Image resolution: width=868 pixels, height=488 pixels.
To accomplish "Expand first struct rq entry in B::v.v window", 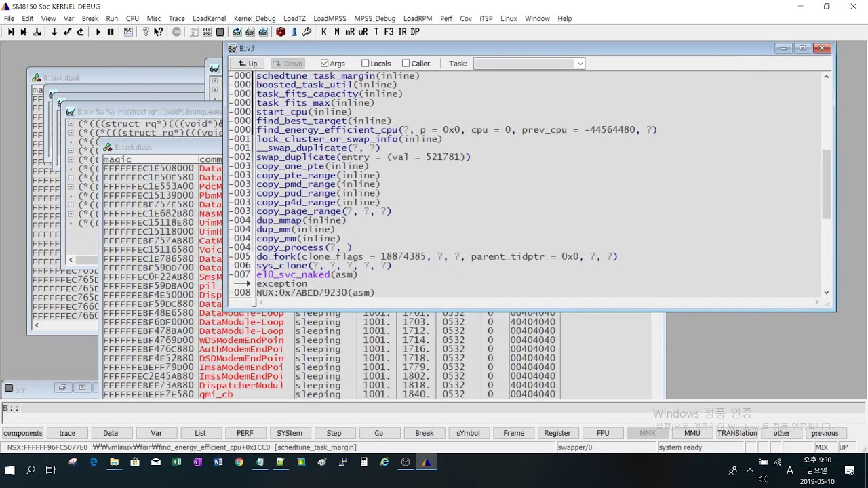I will [x=71, y=124].
